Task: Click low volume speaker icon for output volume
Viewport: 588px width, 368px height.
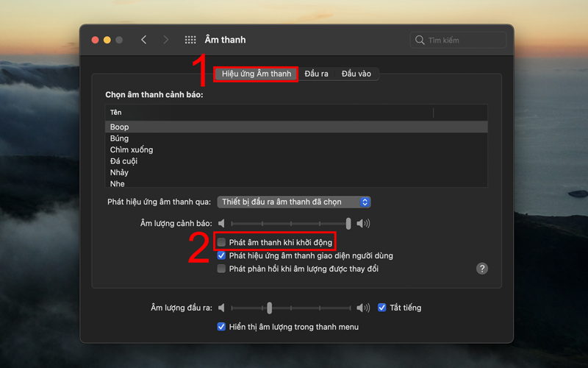Action: [x=221, y=308]
